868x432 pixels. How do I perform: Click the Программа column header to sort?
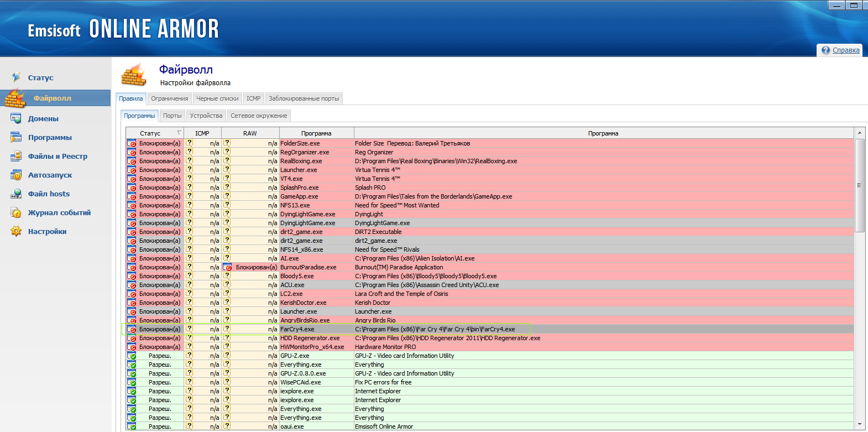coord(316,133)
